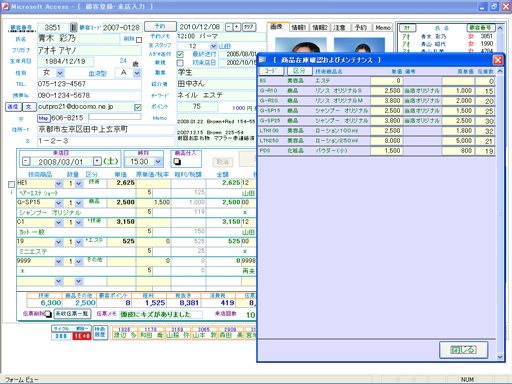Switch to the 情報1 tab
The height and width of the screenshot is (384, 512).
coord(298,28)
